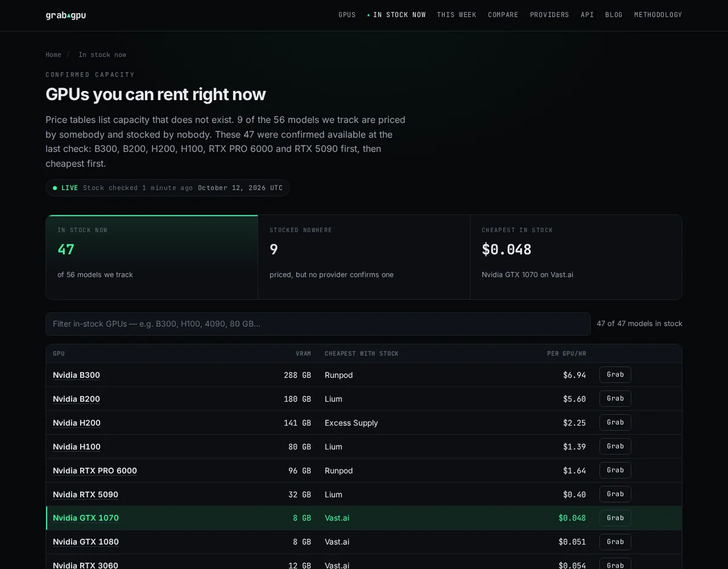Open the Nvidia B300 link

coord(76,375)
